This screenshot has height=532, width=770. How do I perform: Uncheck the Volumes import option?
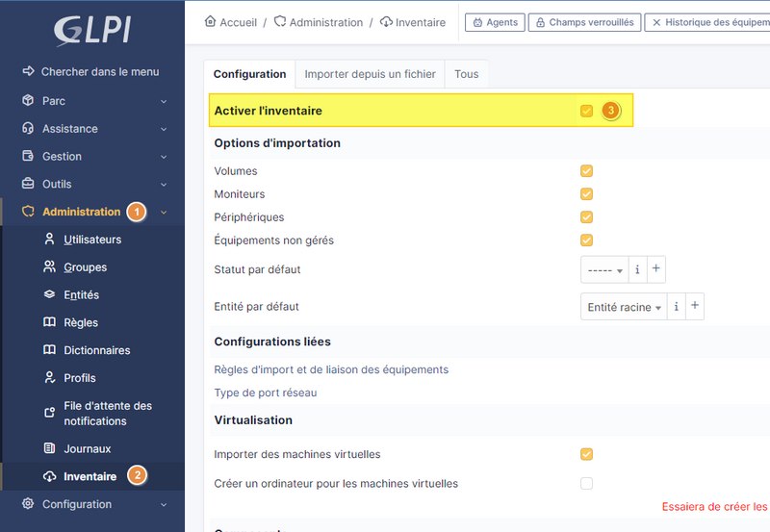click(x=586, y=171)
